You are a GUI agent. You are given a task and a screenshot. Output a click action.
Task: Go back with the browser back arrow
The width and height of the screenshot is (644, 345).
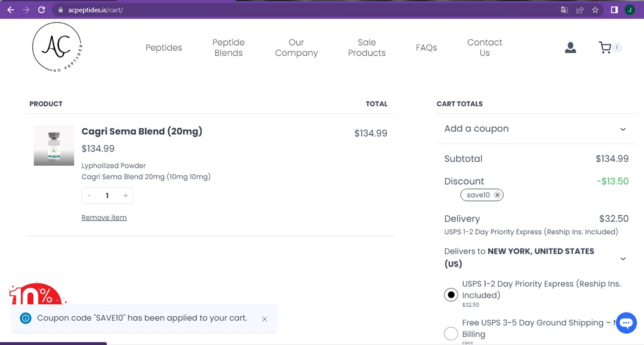click(11, 9)
